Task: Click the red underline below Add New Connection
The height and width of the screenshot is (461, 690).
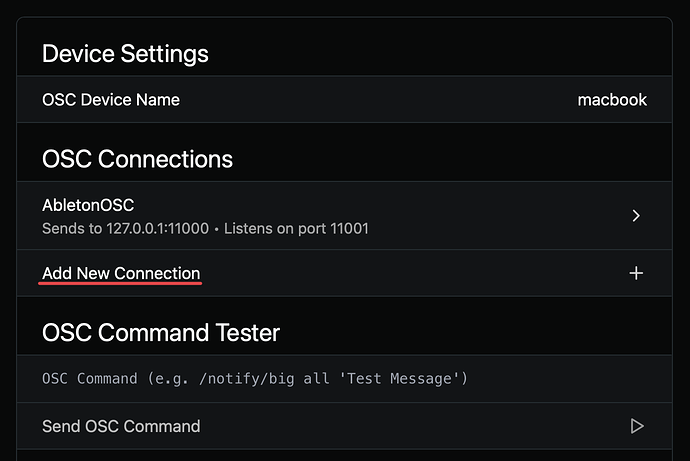Action: [121, 283]
